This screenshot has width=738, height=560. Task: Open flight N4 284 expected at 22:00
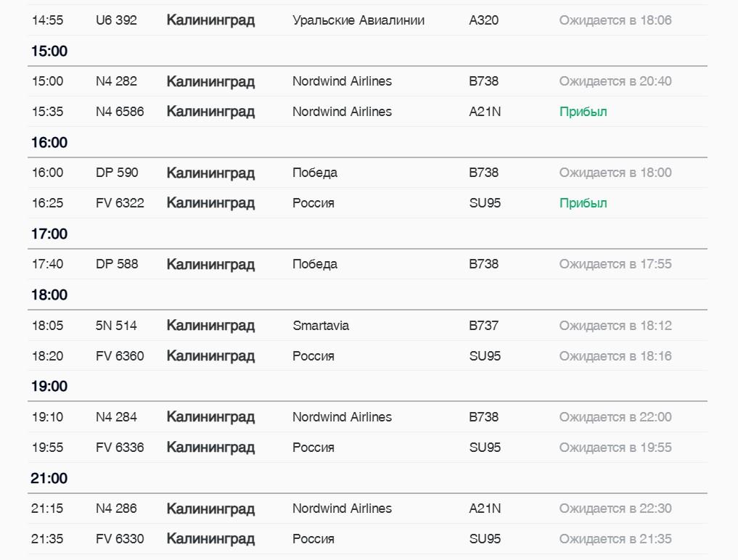tap(367, 417)
